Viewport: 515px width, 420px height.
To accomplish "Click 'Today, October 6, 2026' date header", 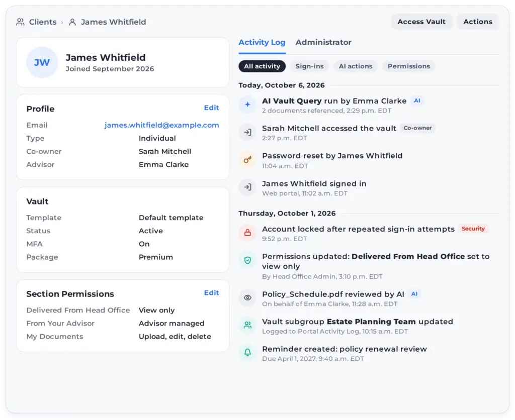I will point(282,85).
